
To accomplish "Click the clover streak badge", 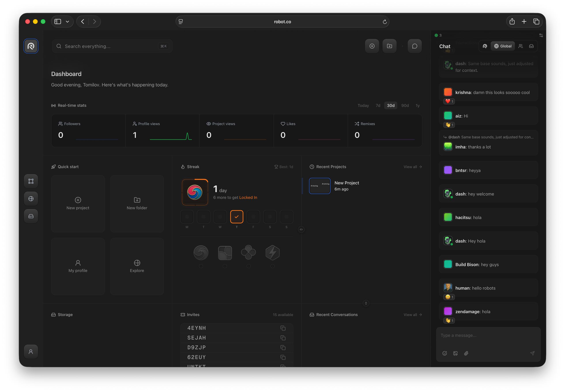I will click(249, 252).
